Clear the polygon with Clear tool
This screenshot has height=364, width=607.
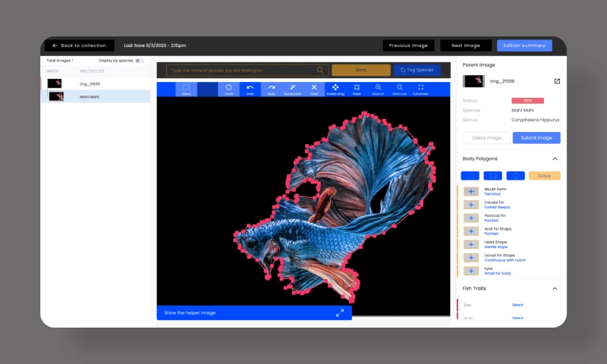click(x=314, y=89)
